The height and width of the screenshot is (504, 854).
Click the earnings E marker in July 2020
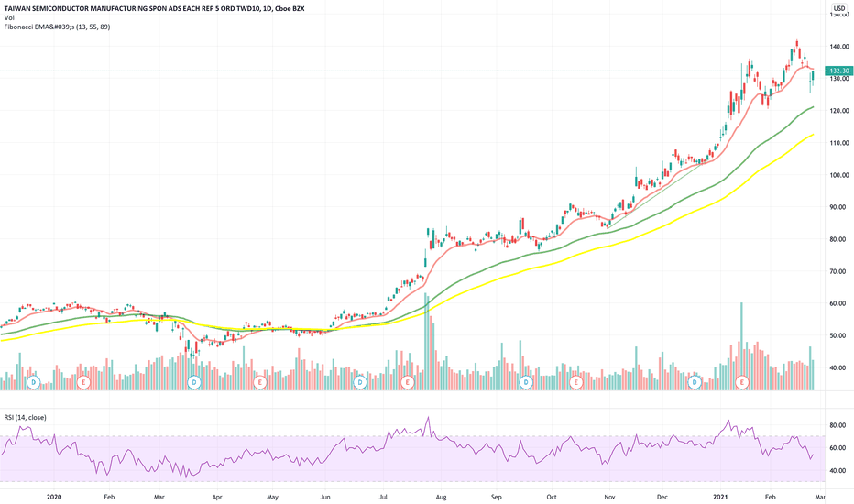(407, 382)
